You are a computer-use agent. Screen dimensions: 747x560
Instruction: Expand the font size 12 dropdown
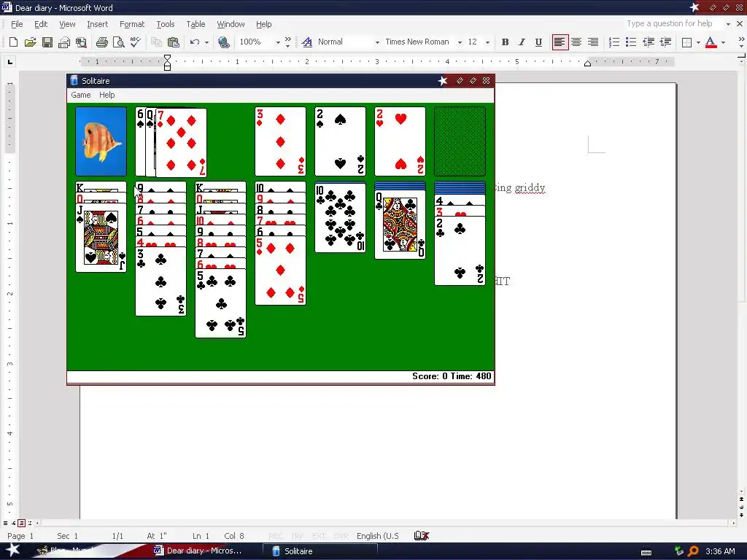[x=487, y=42]
